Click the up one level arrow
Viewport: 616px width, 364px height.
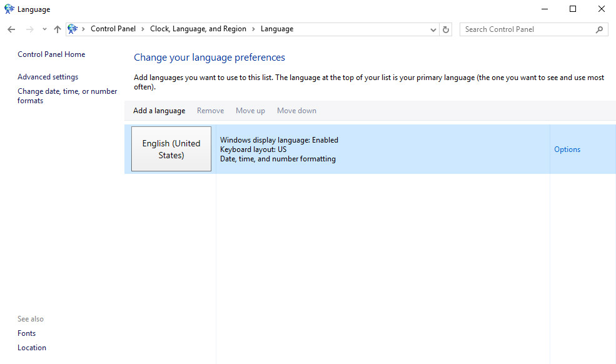click(x=57, y=29)
